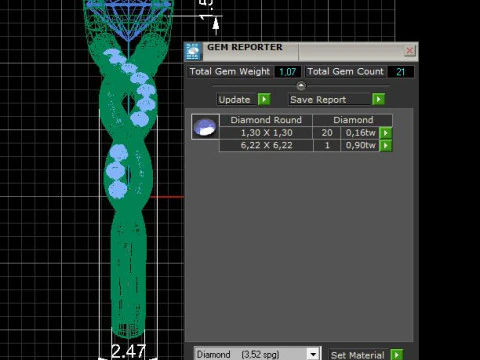Screen dimensions: 480x360
Task: Click the Total Gem Count label
Action: coord(345,72)
